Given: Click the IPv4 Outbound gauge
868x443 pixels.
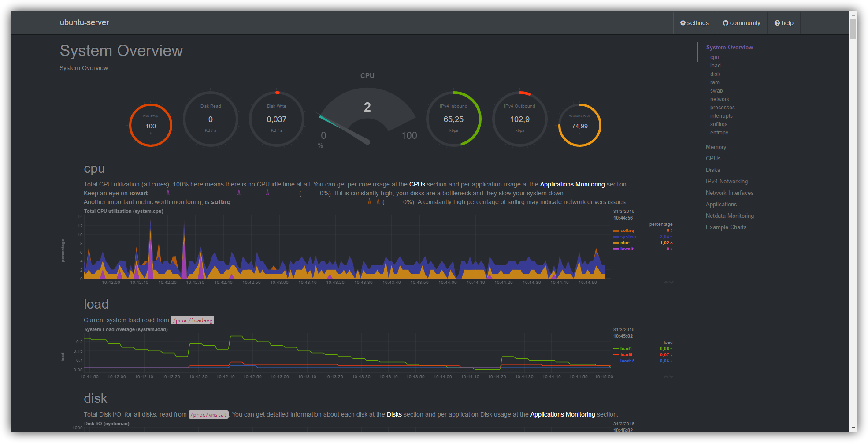Looking at the screenshot, I should click(x=519, y=119).
